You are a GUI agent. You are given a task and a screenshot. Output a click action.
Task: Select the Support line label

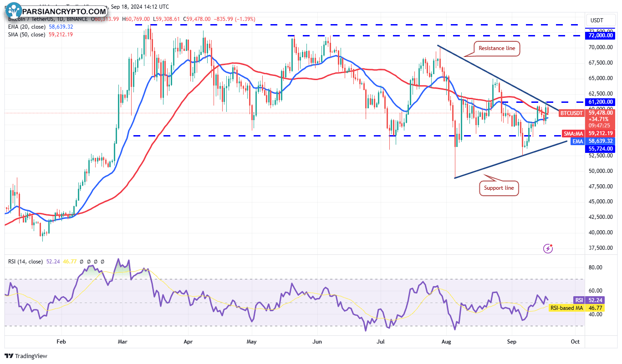tap(499, 187)
